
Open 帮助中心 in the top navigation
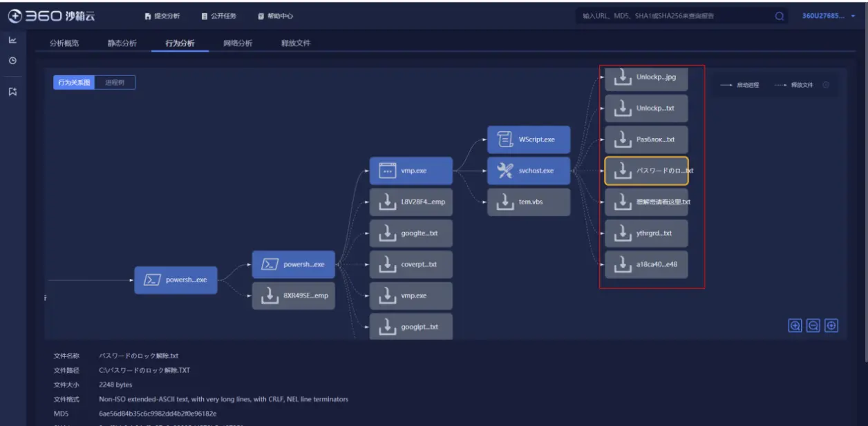(x=275, y=16)
